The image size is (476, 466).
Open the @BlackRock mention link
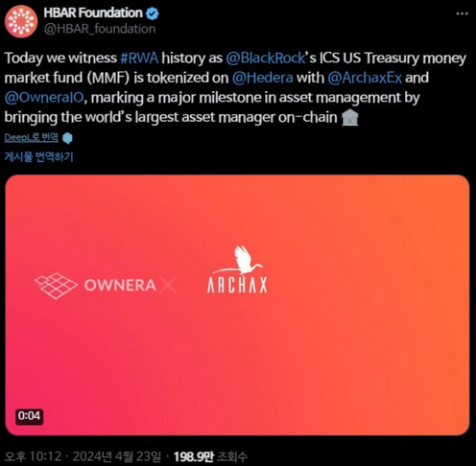point(266,58)
